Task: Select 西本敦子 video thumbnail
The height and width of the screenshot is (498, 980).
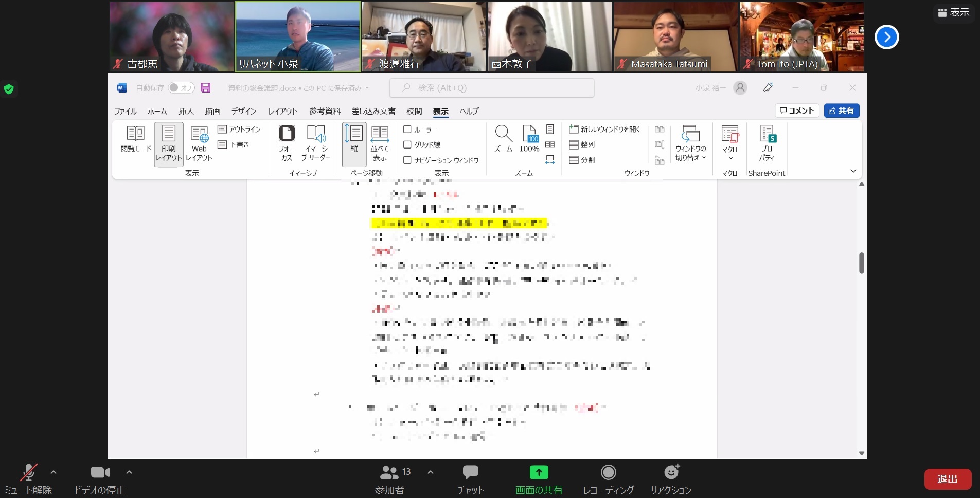Action: click(549, 36)
